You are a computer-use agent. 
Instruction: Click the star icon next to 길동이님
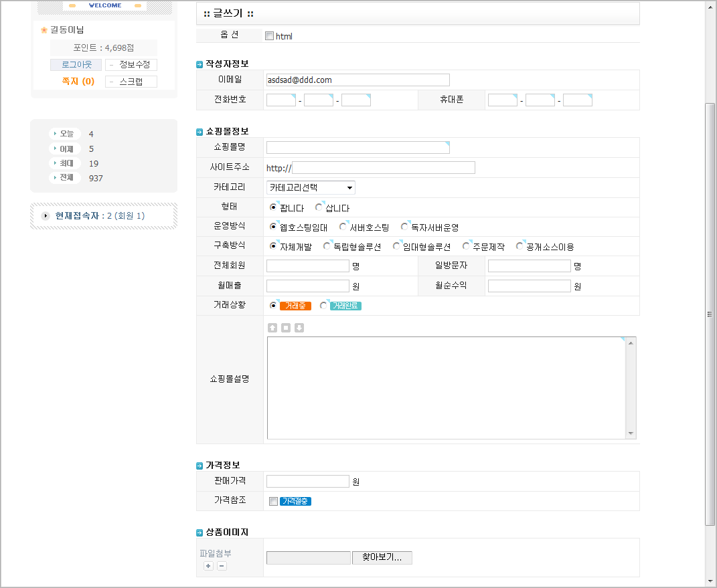click(44, 30)
